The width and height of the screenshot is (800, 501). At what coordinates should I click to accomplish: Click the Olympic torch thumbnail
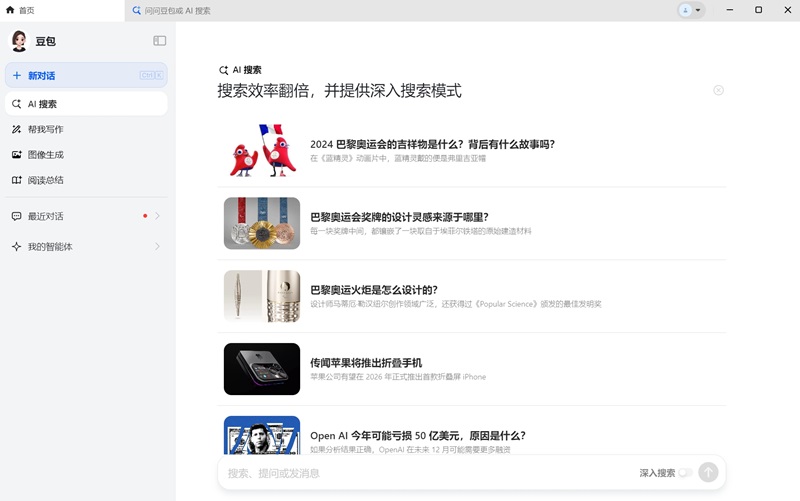click(x=262, y=296)
